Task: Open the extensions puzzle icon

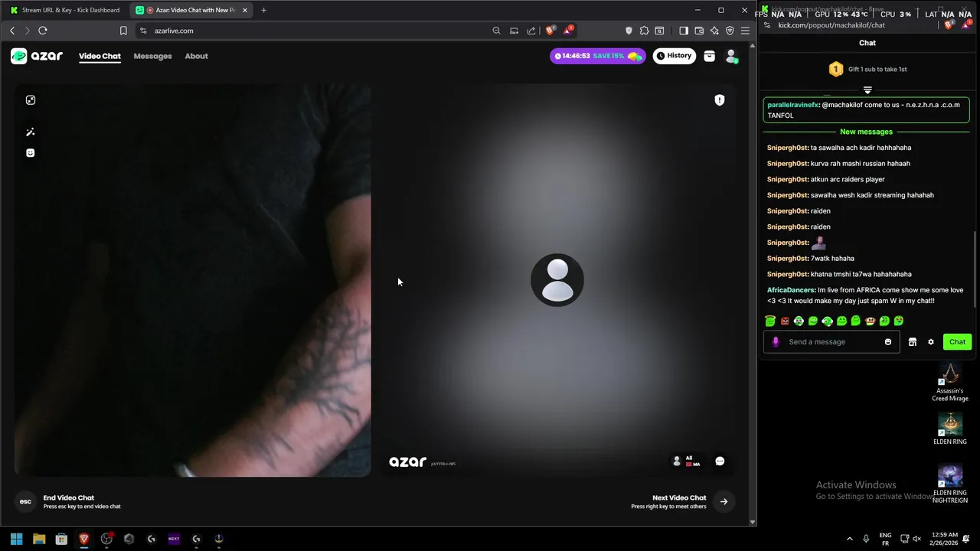Action: click(x=644, y=31)
